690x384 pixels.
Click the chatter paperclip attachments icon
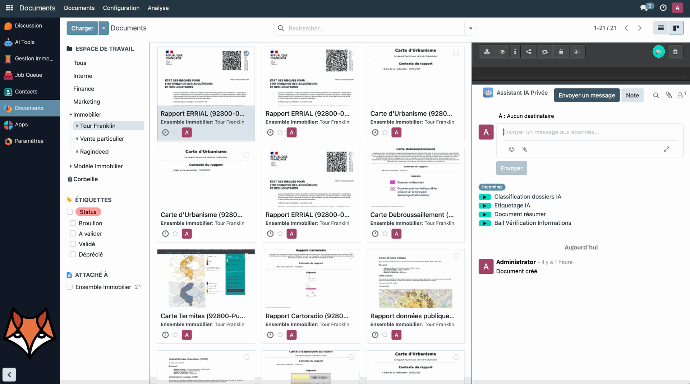tap(668, 95)
